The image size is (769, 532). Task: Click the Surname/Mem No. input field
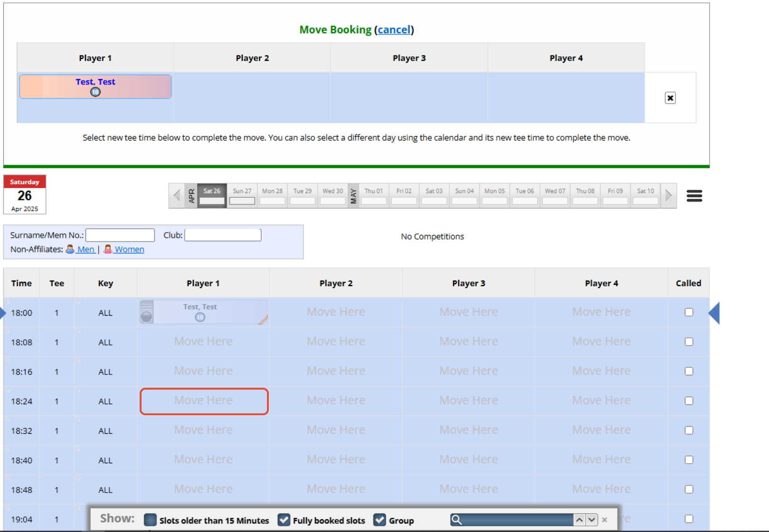(x=120, y=235)
